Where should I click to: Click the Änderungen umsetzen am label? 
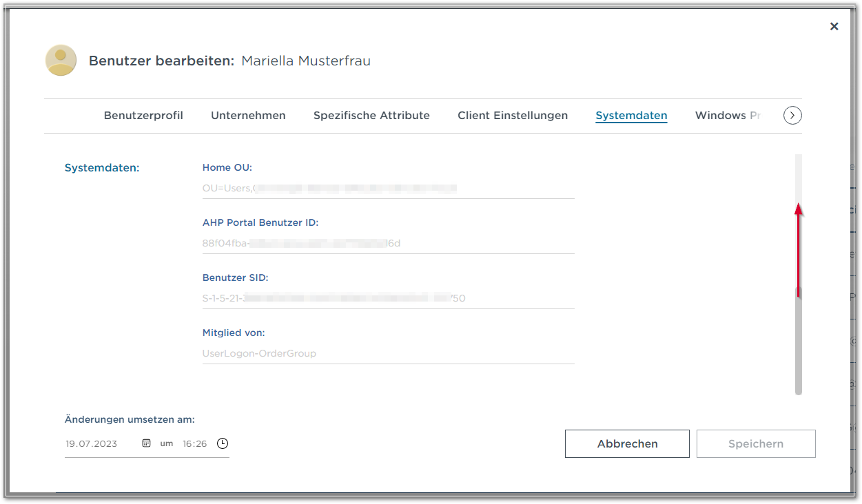point(130,419)
